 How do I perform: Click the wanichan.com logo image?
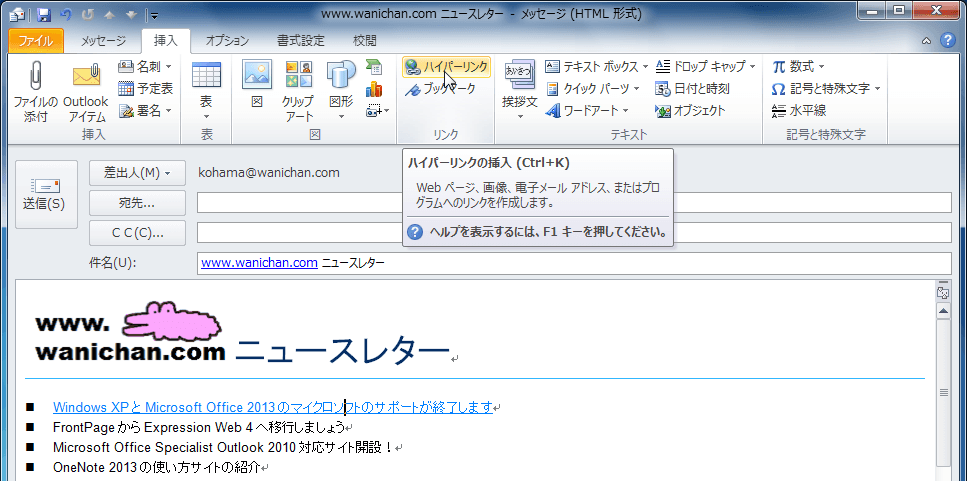coord(130,332)
